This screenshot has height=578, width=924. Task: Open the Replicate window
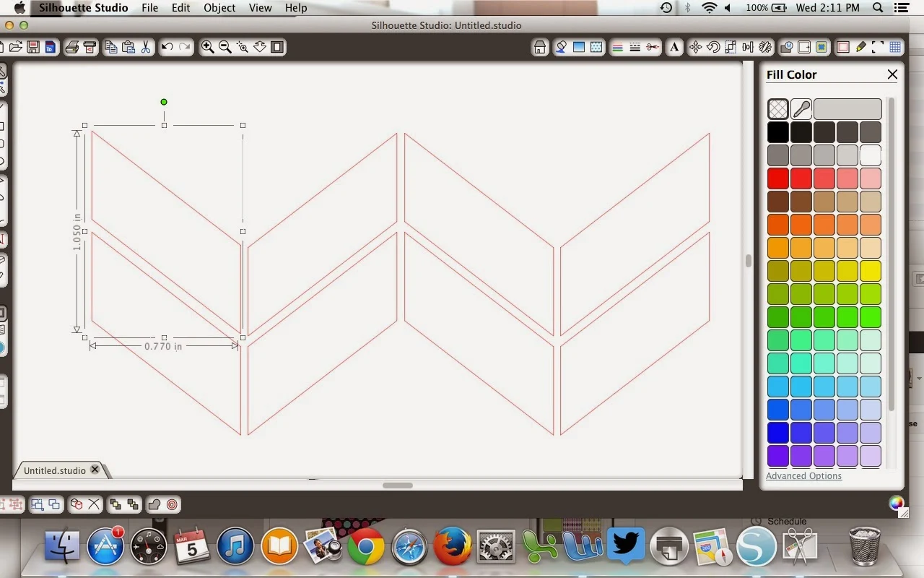click(x=765, y=48)
